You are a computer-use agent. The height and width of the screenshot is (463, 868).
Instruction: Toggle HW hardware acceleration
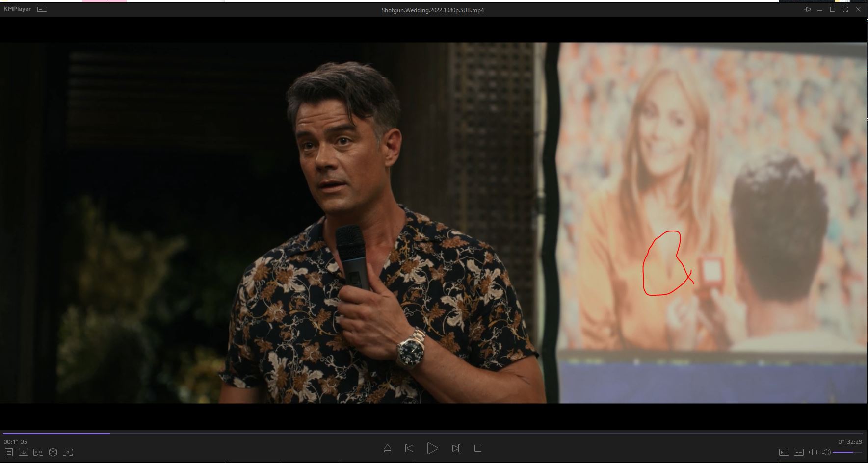click(784, 452)
